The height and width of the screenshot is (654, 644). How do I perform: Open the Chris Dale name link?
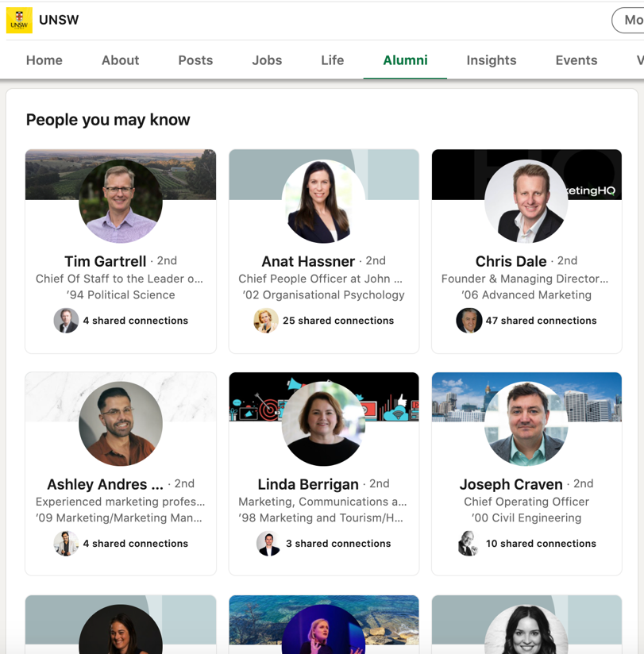(511, 261)
